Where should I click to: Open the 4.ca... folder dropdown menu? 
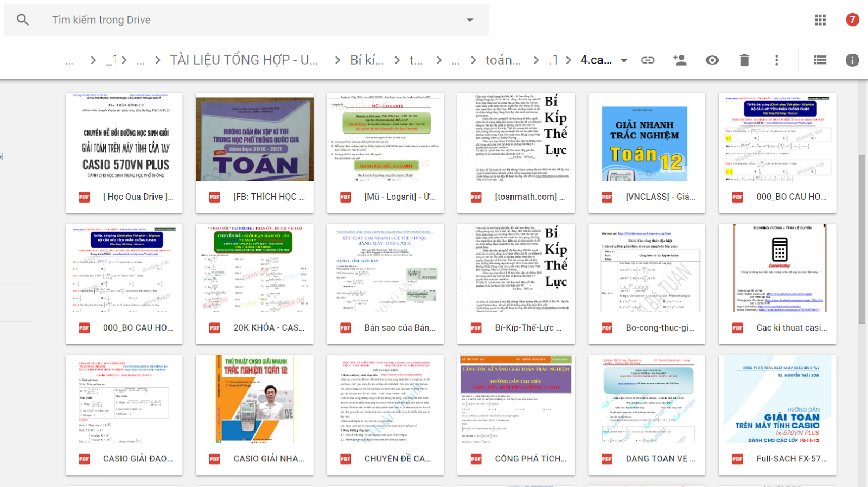[x=624, y=60]
